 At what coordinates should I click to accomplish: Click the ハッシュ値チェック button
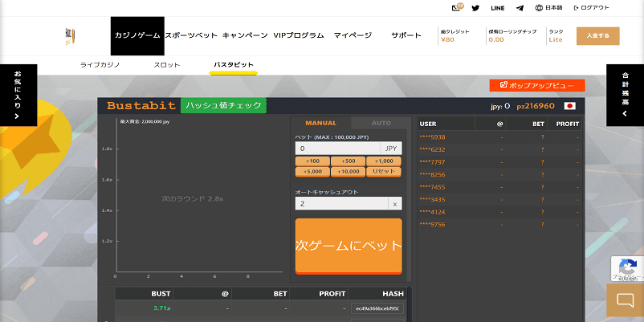[x=223, y=105]
